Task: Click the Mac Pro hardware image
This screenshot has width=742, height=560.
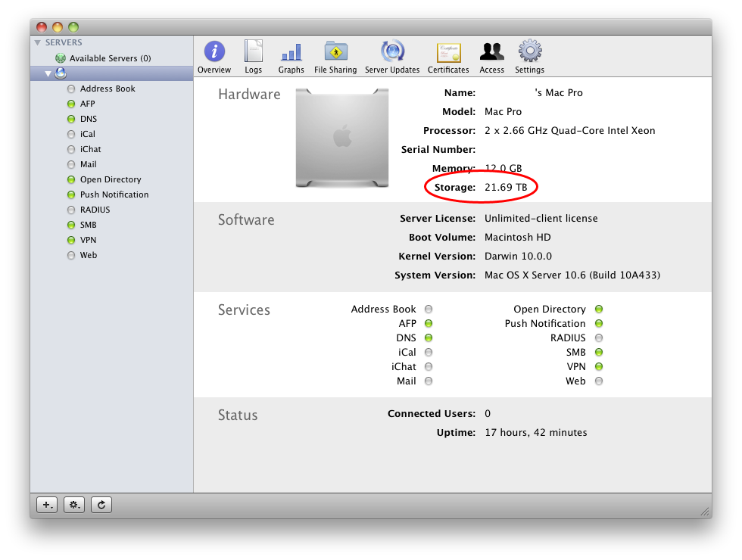Action: tap(342, 138)
